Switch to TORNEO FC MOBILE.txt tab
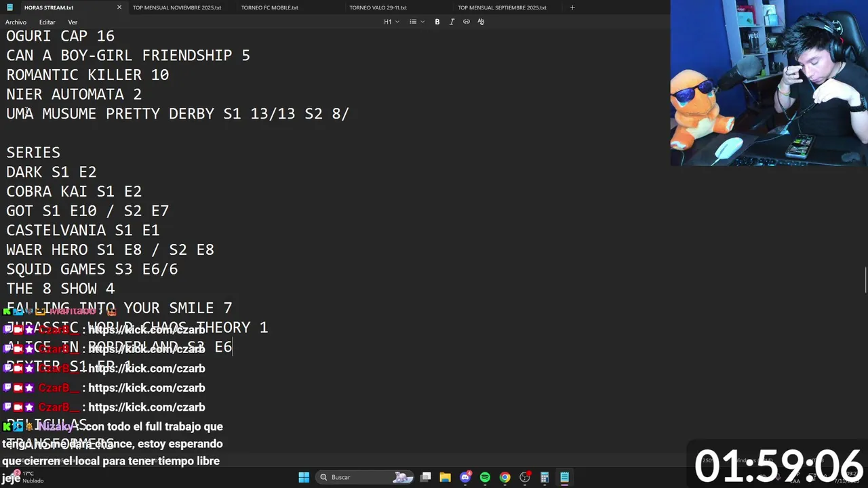Viewport: 868px width, 488px height. (x=269, y=7)
